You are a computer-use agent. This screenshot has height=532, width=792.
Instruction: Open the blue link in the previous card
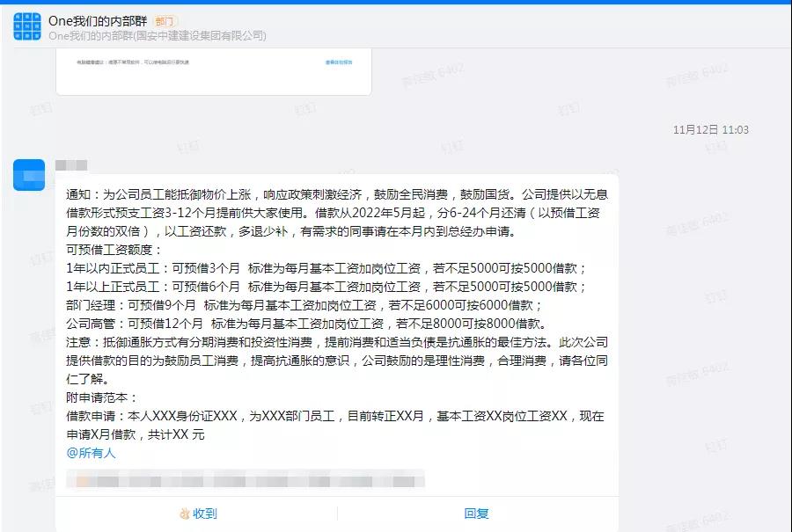point(339,62)
